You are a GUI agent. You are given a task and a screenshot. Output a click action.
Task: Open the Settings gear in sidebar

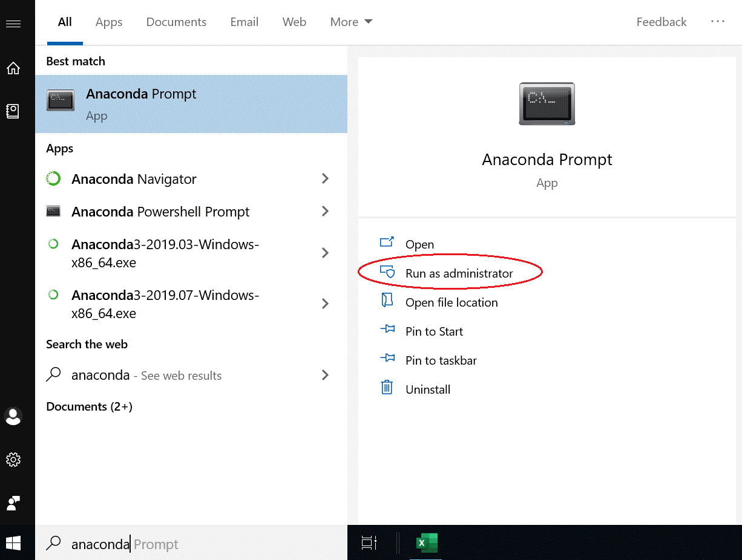click(x=13, y=460)
